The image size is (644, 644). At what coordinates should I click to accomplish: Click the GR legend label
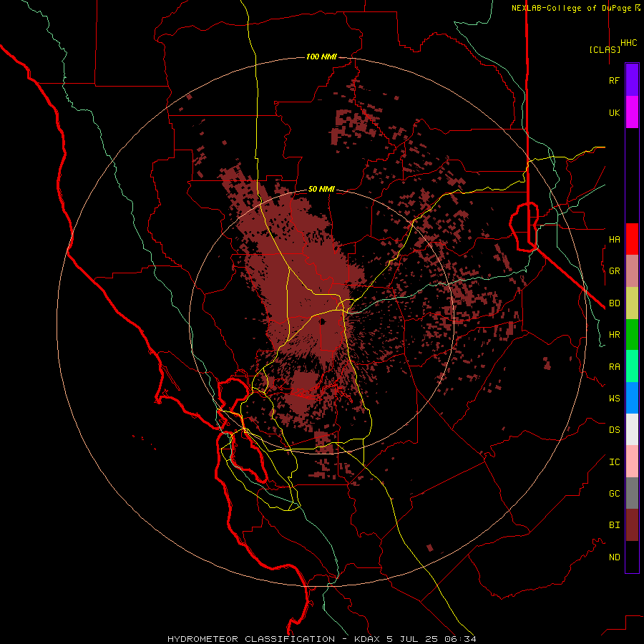[614, 271]
